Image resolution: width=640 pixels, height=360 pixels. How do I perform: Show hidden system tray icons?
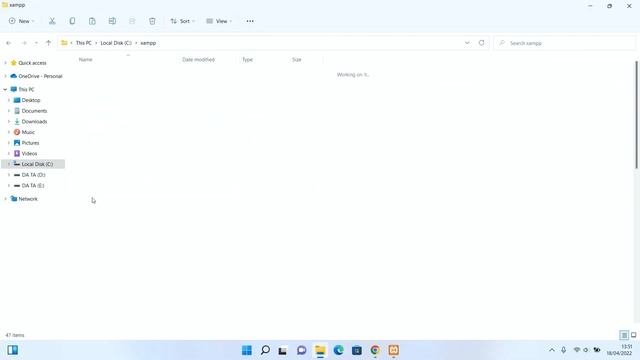(x=551, y=350)
